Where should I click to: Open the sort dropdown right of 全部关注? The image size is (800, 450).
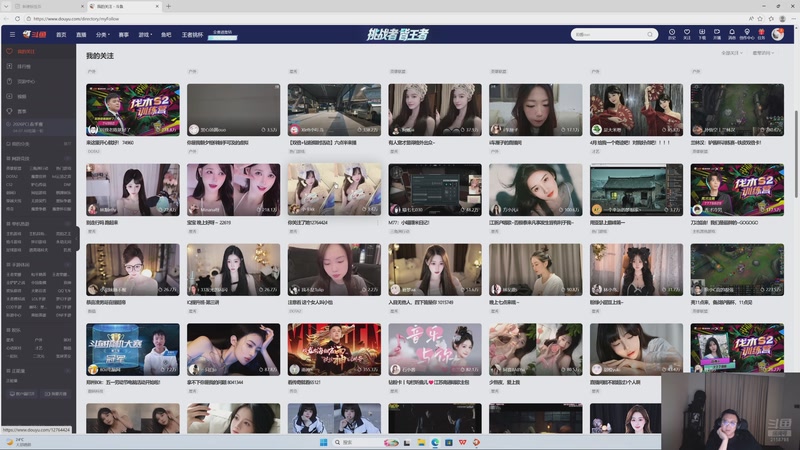coord(763,53)
